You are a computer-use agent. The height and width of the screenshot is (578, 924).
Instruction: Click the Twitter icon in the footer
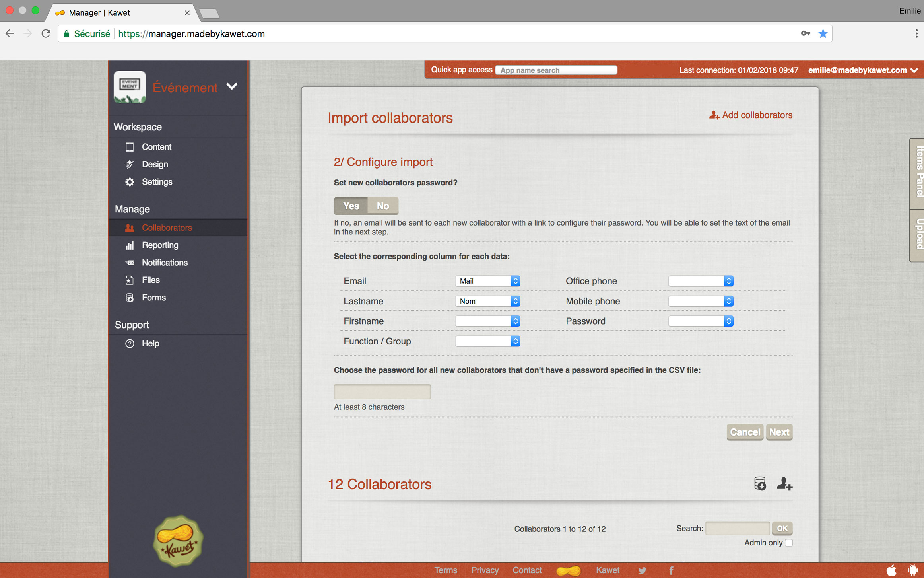(642, 570)
